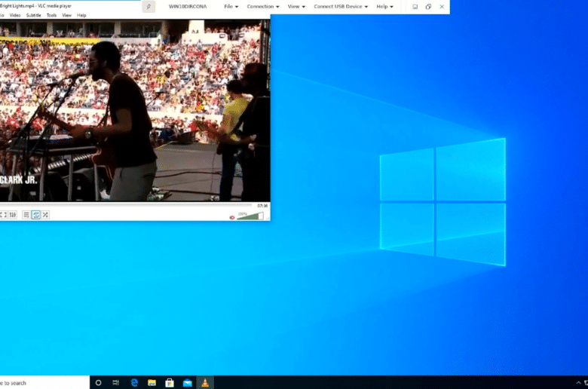Toggle VLC loop/repeat mode button

(x=36, y=215)
